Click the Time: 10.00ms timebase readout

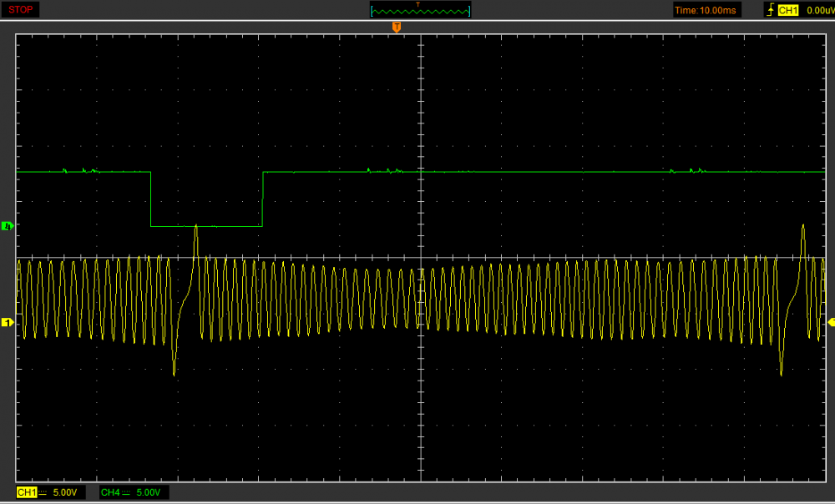706,10
